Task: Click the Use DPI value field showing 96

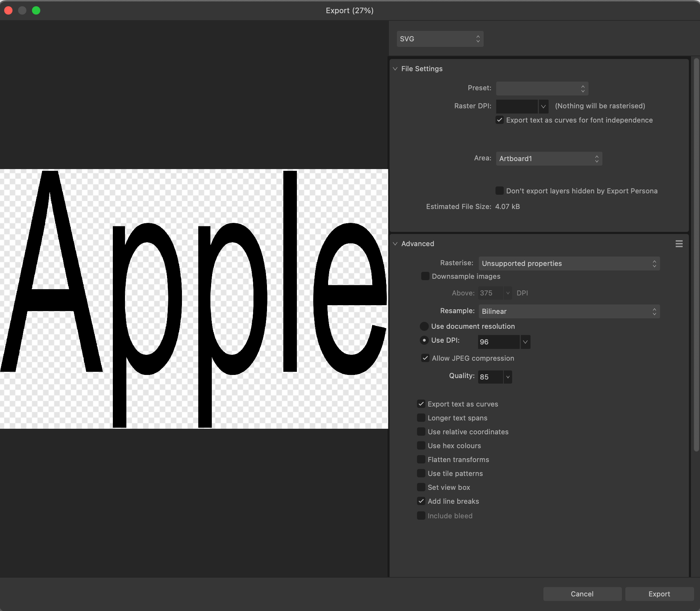Action: [x=499, y=342]
